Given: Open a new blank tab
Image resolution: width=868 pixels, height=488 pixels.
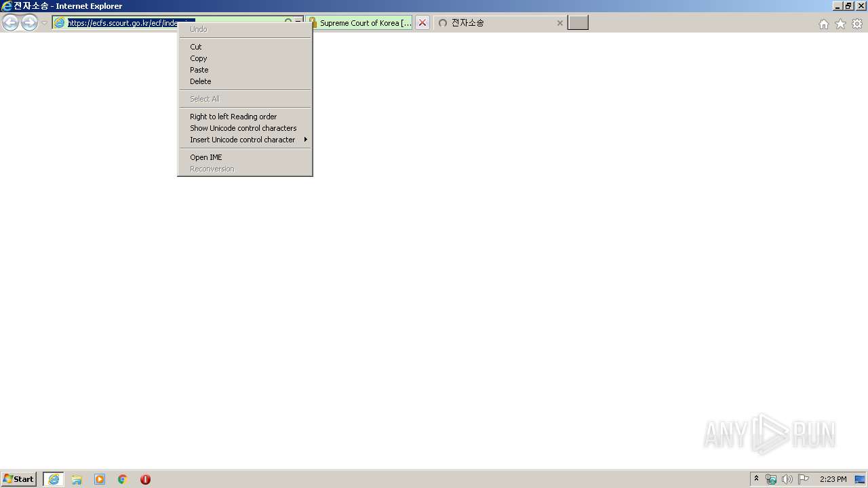Looking at the screenshot, I should coord(578,23).
